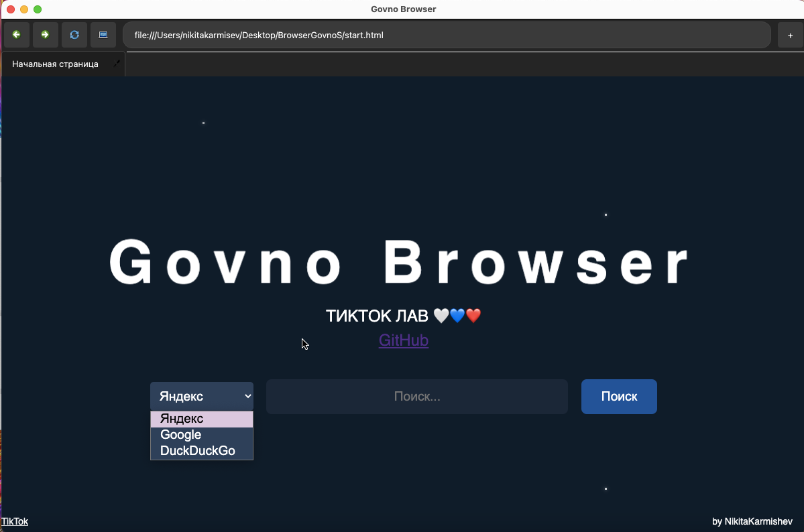Choose Google from the dropdown list
The image size is (804, 532).
click(x=202, y=435)
